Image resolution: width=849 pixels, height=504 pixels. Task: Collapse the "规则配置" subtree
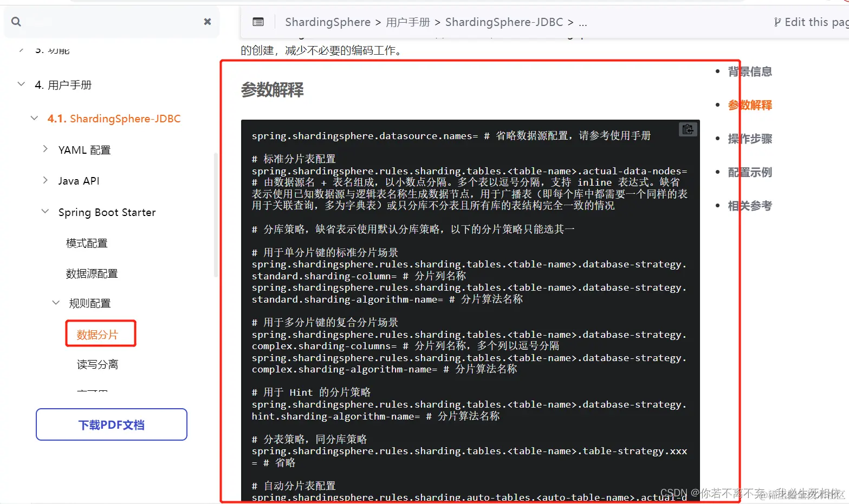(56, 303)
